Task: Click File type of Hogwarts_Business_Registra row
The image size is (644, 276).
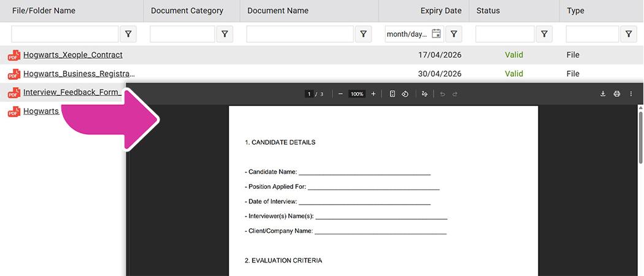Action: pyautogui.click(x=573, y=74)
